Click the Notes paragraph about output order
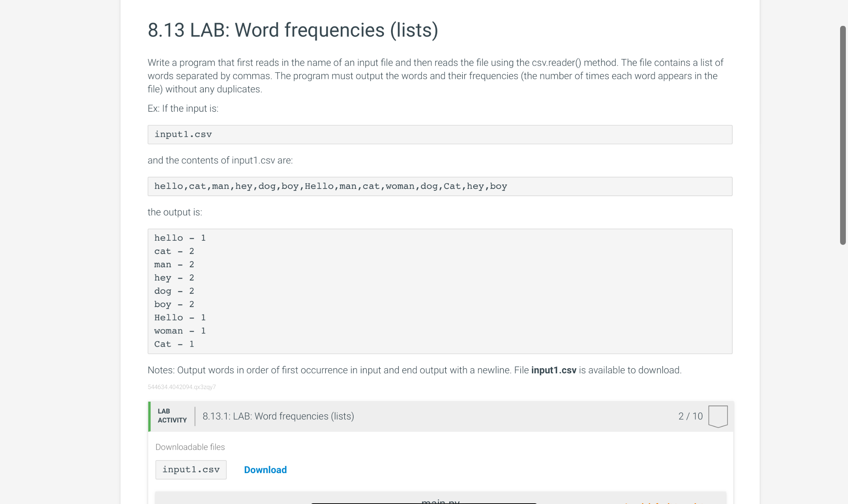 413,370
